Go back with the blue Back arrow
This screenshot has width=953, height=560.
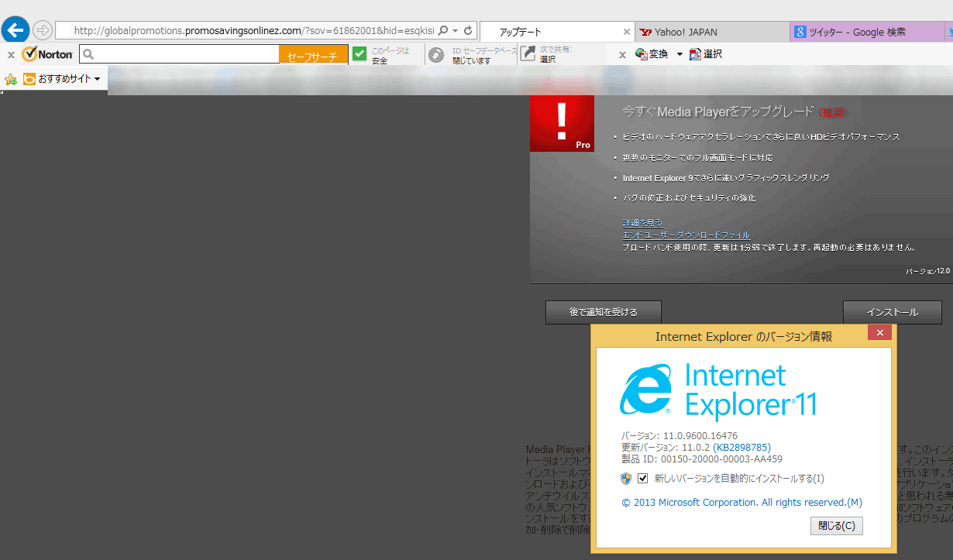coord(15,30)
